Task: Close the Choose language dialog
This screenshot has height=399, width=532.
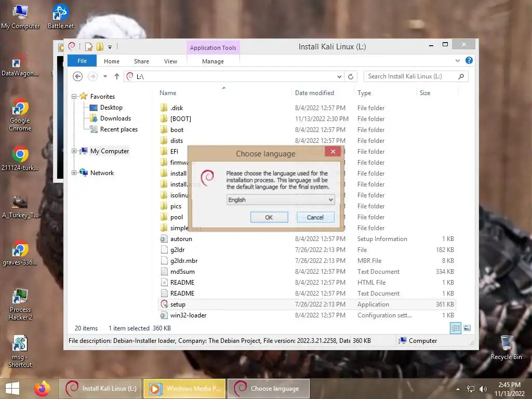Action: point(333,152)
